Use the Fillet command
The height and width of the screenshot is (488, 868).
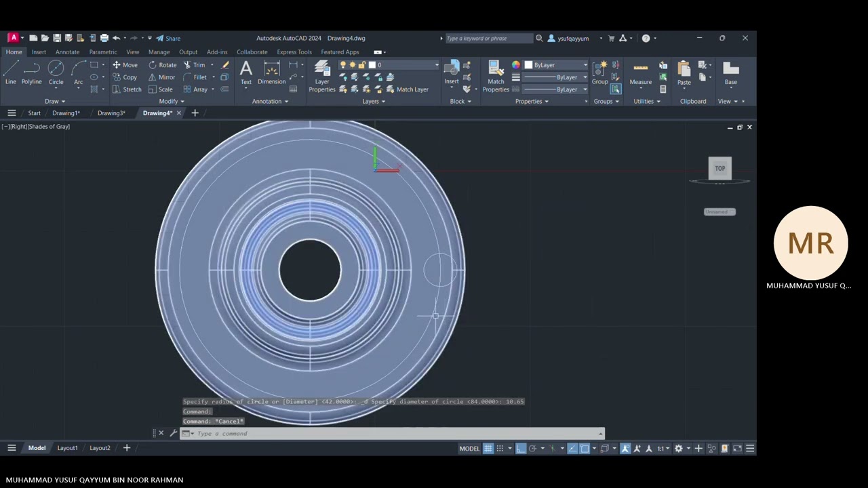tap(195, 77)
